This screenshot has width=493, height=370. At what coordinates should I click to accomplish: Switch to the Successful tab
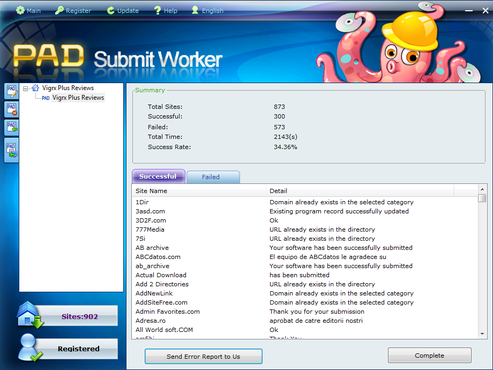(x=159, y=176)
